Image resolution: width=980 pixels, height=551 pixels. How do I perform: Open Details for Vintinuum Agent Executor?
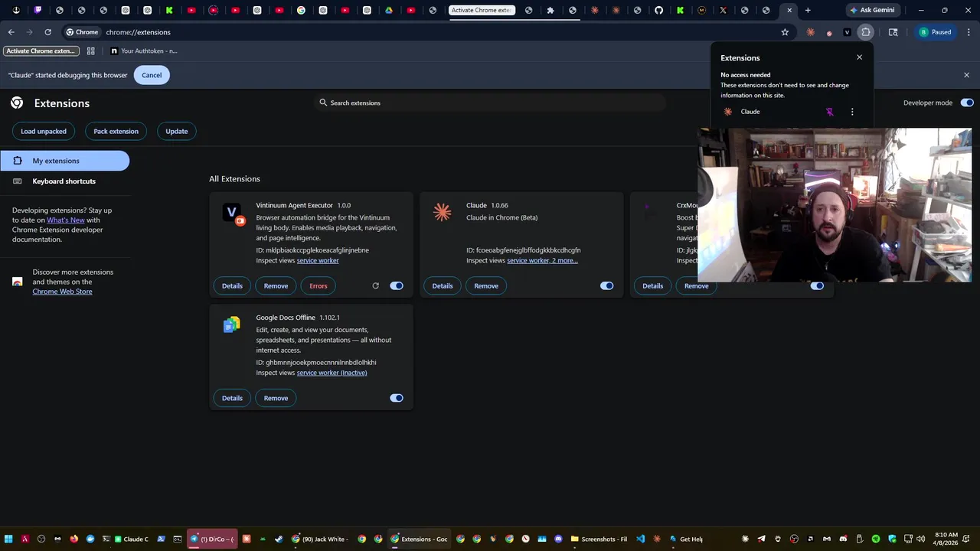tap(232, 285)
